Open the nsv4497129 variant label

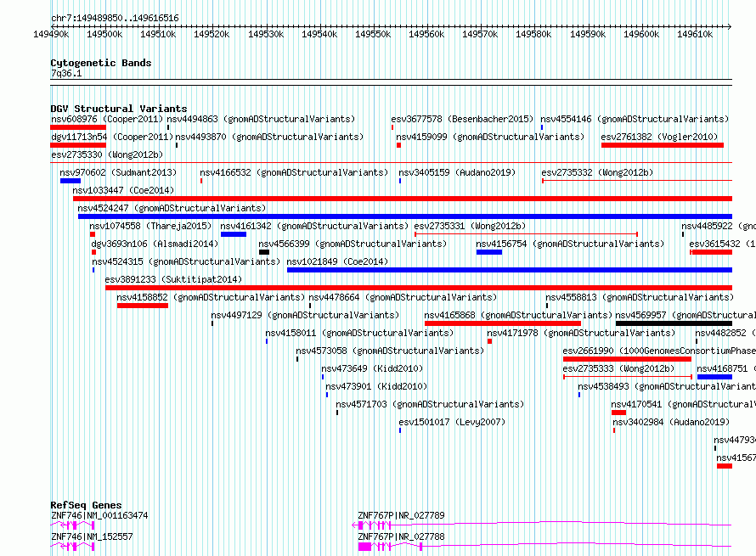(x=305, y=315)
